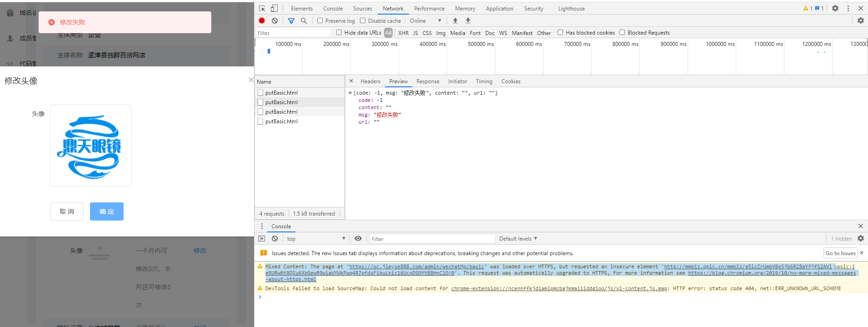This screenshot has height=327, width=868.
Task: Open console settings gear icon
Action: click(x=860, y=238)
